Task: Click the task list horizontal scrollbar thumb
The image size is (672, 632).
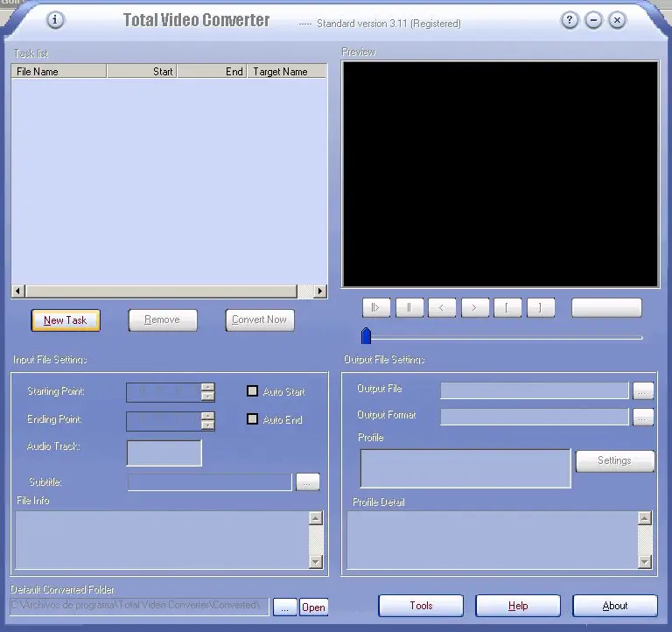Action: [x=162, y=291]
